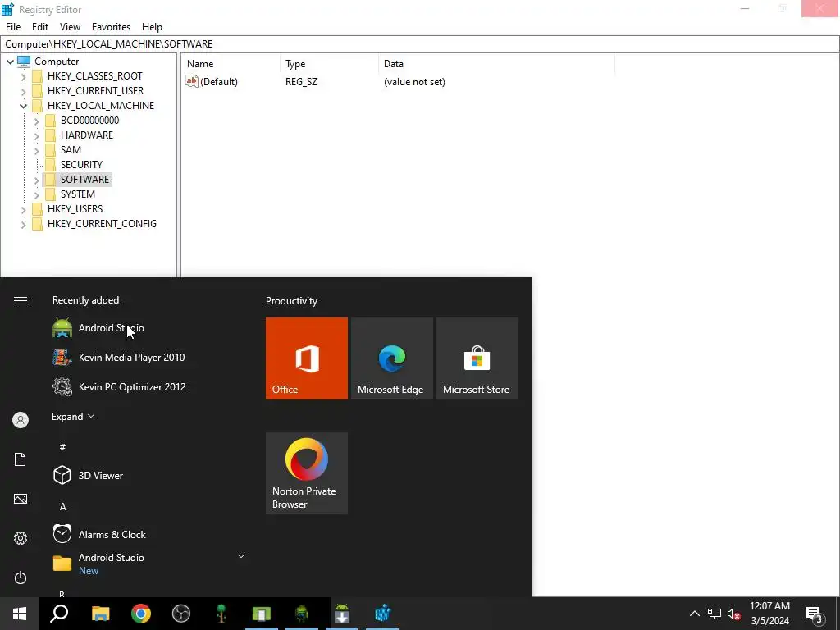The height and width of the screenshot is (630, 840).
Task: Open the action center notifications icon
Action: 815,614
